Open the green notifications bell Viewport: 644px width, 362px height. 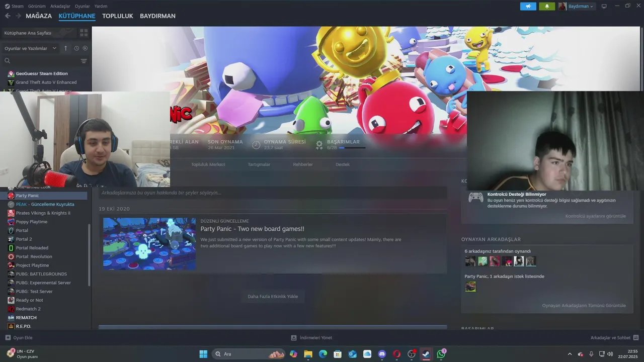click(x=547, y=7)
